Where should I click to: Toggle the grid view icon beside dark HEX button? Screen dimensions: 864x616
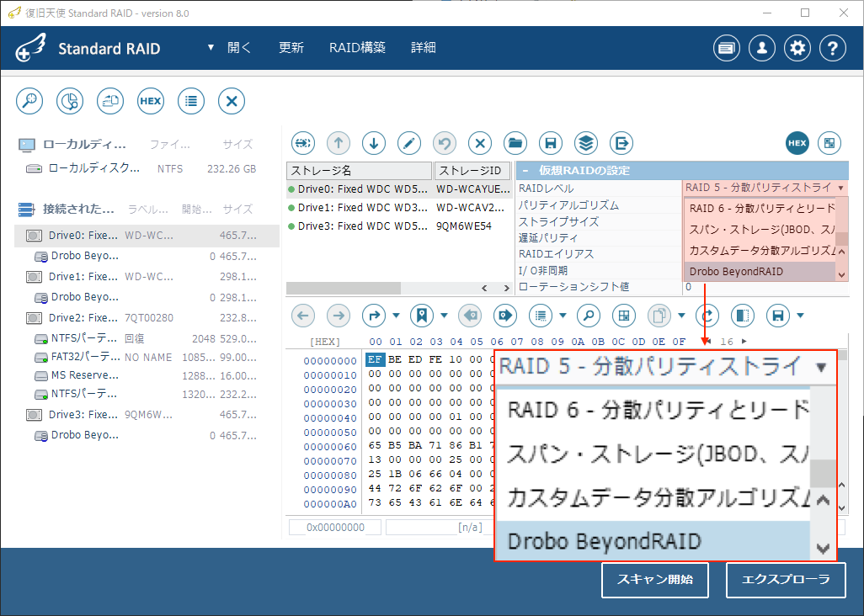pyautogui.click(x=829, y=144)
